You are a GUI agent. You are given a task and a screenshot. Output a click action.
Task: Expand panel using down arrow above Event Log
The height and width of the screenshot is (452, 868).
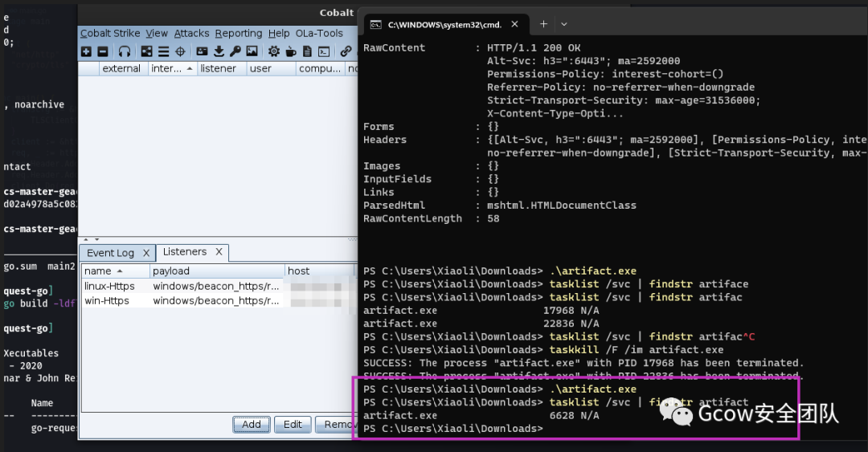click(97, 239)
